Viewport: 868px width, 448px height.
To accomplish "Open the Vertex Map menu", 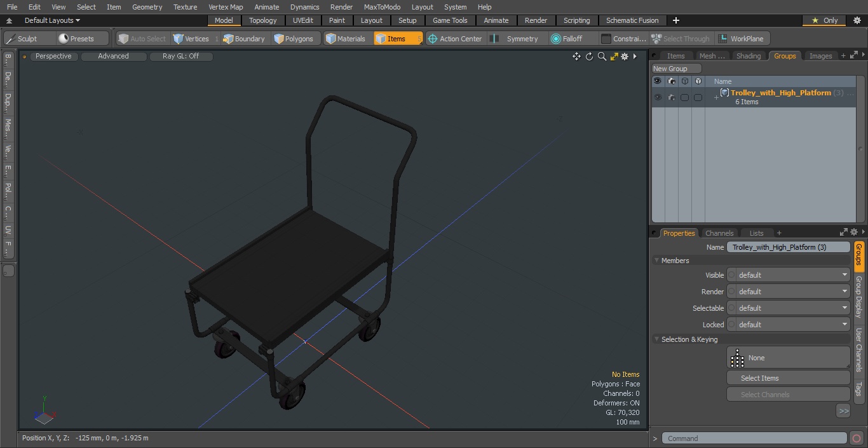I will coord(226,7).
